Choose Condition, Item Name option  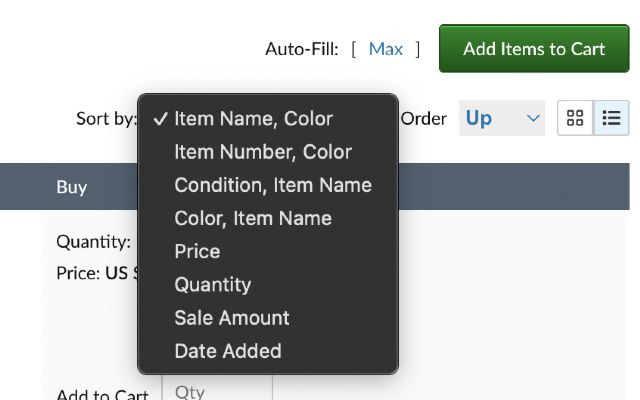pyautogui.click(x=273, y=185)
